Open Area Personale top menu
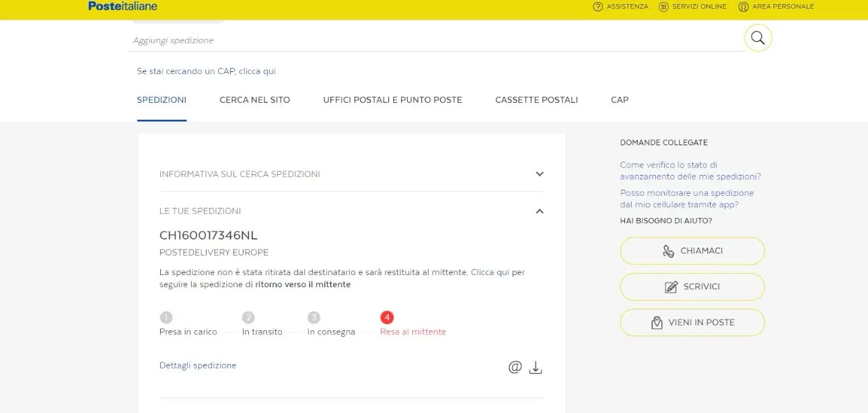This screenshot has height=413, width=868. [776, 7]
